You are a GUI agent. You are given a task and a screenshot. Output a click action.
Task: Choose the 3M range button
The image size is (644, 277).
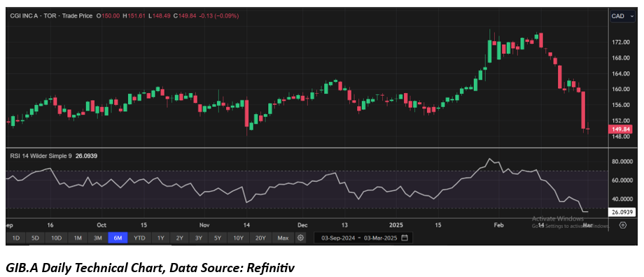point(98,238)
